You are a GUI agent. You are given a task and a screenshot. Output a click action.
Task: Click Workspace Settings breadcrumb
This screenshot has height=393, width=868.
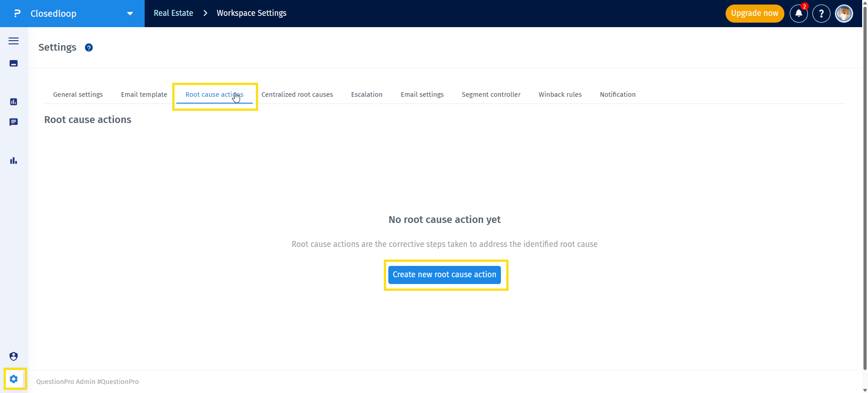coord(251,13)
